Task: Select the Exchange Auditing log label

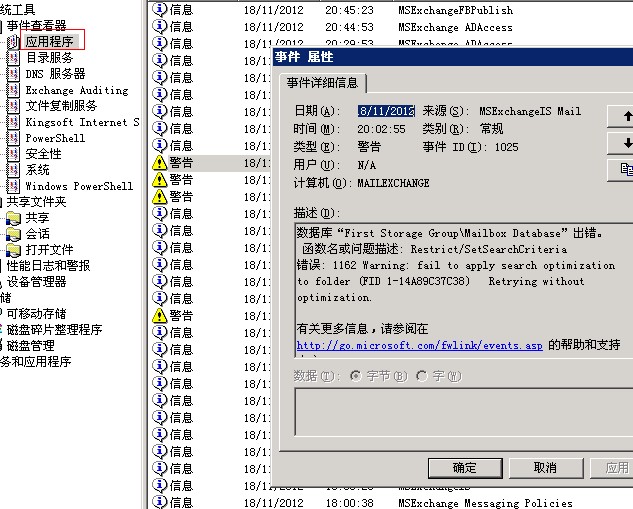Action: click(77, 90)
